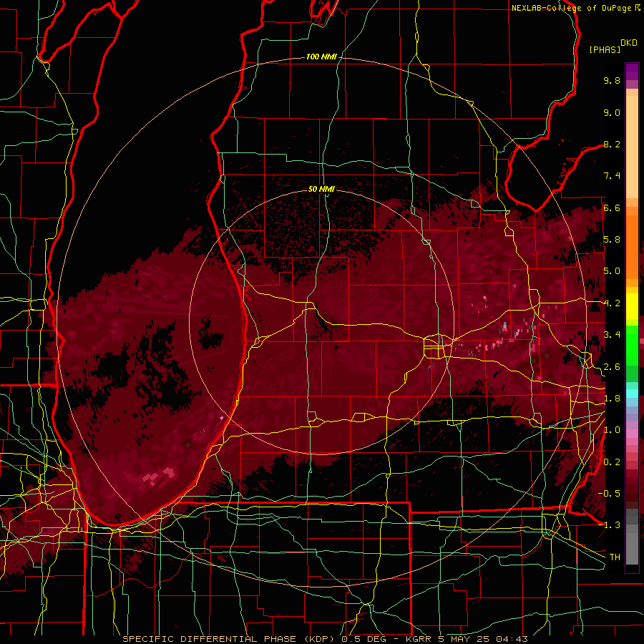This screenshot has width=644, height=644.
Task: Click the DKD product code label
Action: tap(629, 43)
